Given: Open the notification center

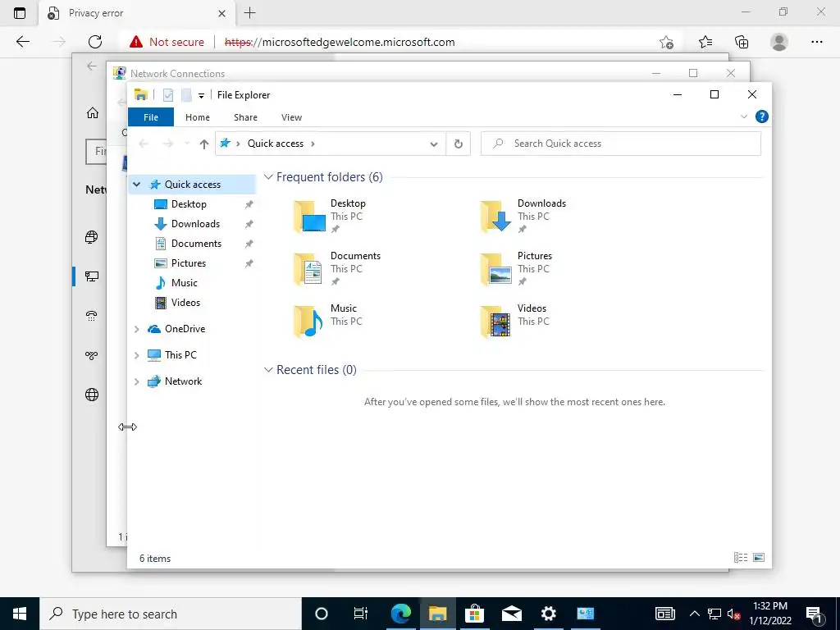Looking at the screenshot, I should click(815, 614).
